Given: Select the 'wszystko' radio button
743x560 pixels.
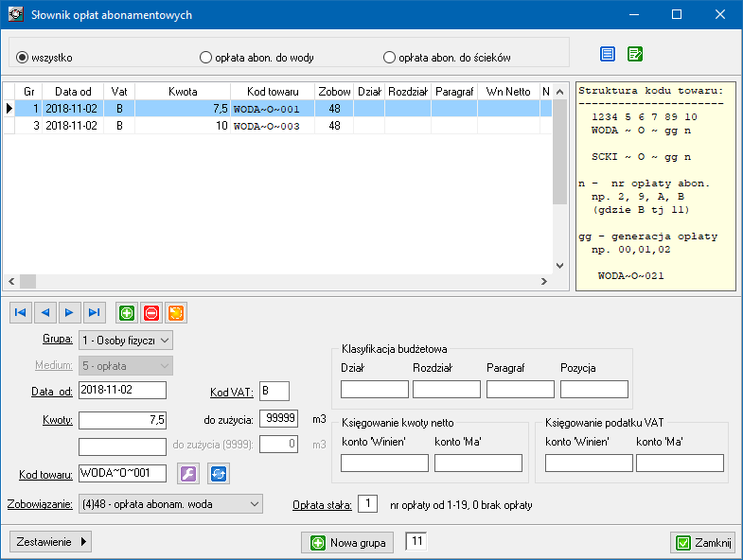Looking at the screenshot, I should click(x=23, y=58).
